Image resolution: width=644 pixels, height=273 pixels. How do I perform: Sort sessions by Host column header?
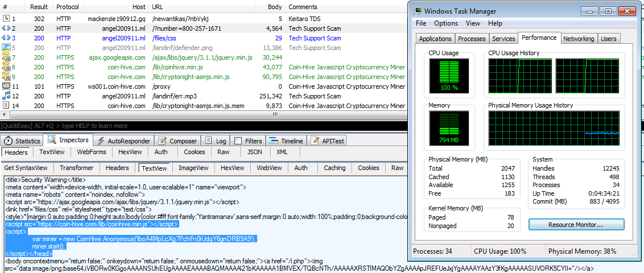point(115,7)
